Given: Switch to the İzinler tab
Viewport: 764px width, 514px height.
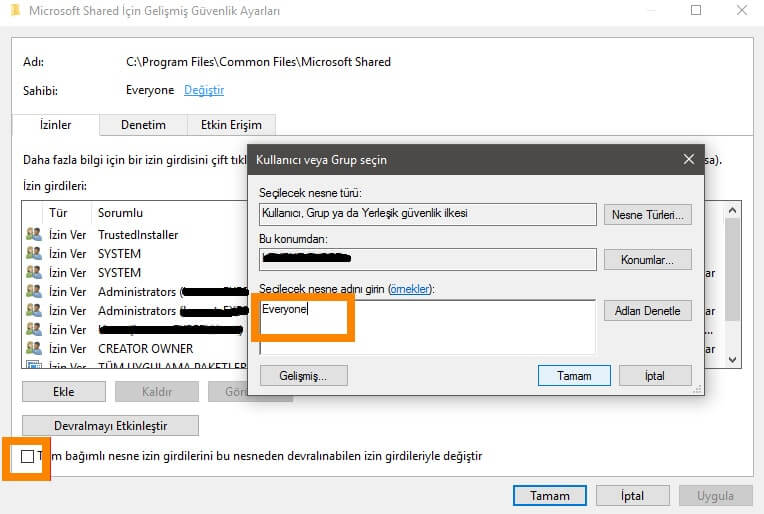Looking at the screenshot, I should click(56, 125).
